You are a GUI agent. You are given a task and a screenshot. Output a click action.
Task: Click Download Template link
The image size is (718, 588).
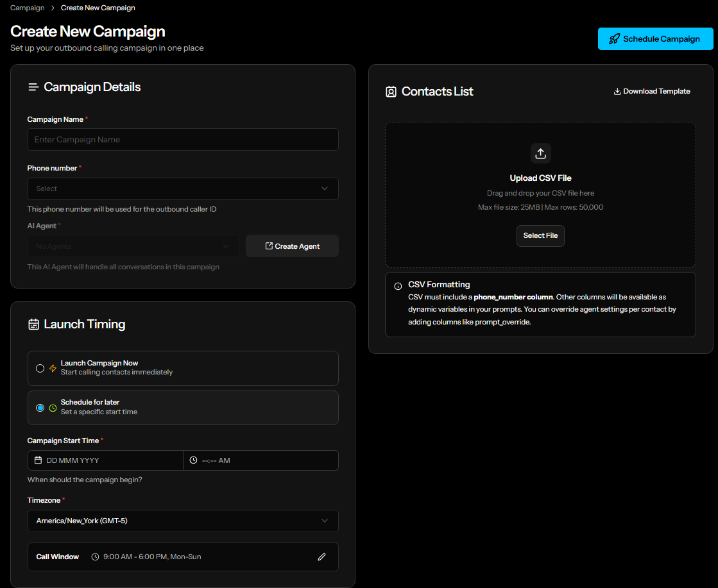click(651, 91)
